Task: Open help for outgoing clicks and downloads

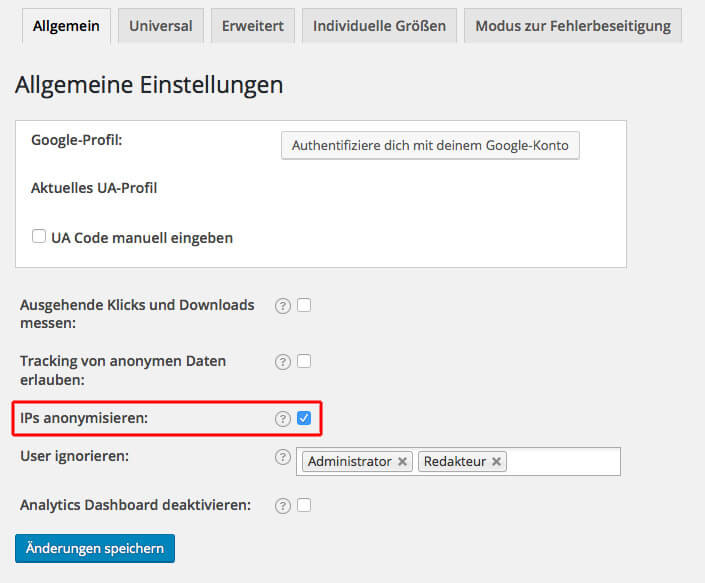Action: coord(282,306)
